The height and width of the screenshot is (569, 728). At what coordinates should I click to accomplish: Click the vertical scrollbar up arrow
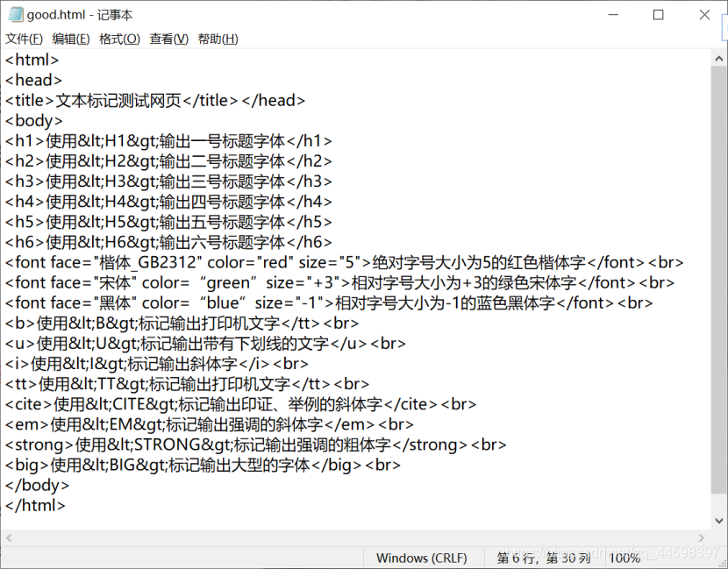[718, 59]
